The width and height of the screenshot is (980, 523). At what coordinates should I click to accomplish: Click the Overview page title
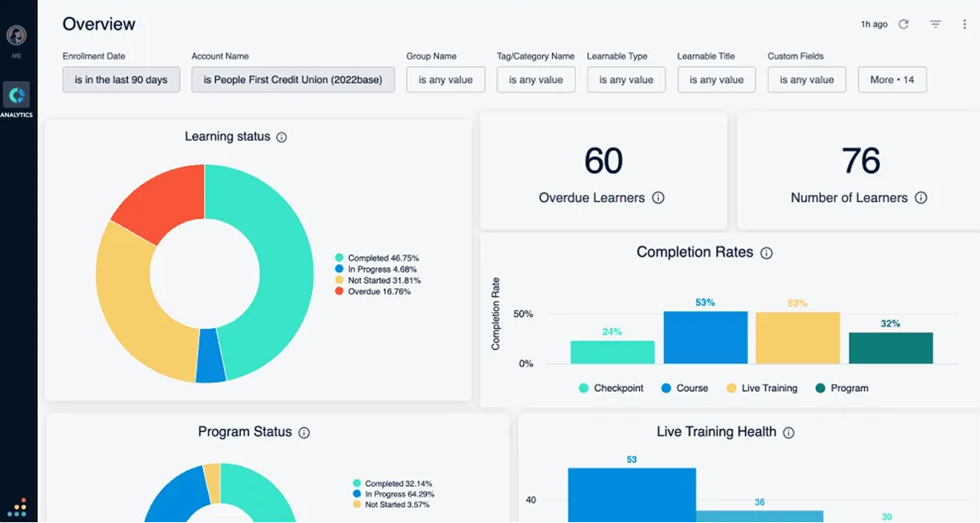pos(99,25)
